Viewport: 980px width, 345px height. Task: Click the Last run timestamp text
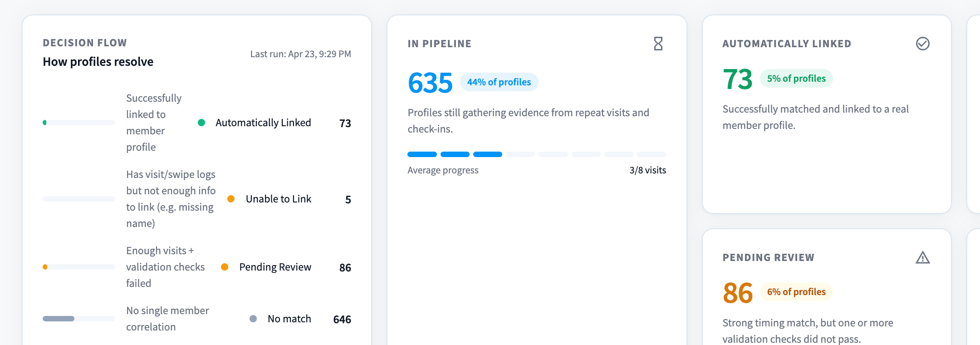301,54
